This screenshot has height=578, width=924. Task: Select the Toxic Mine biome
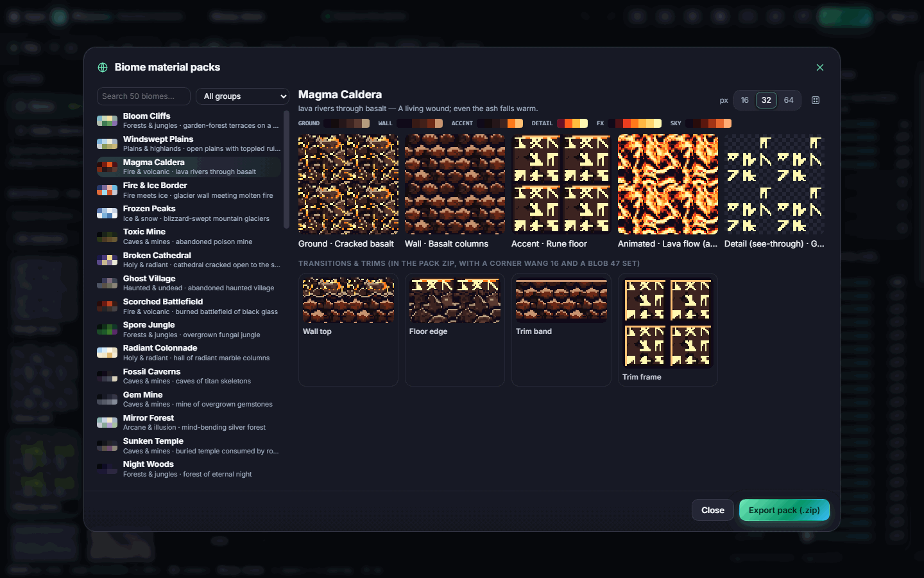[x=189, y=236]
